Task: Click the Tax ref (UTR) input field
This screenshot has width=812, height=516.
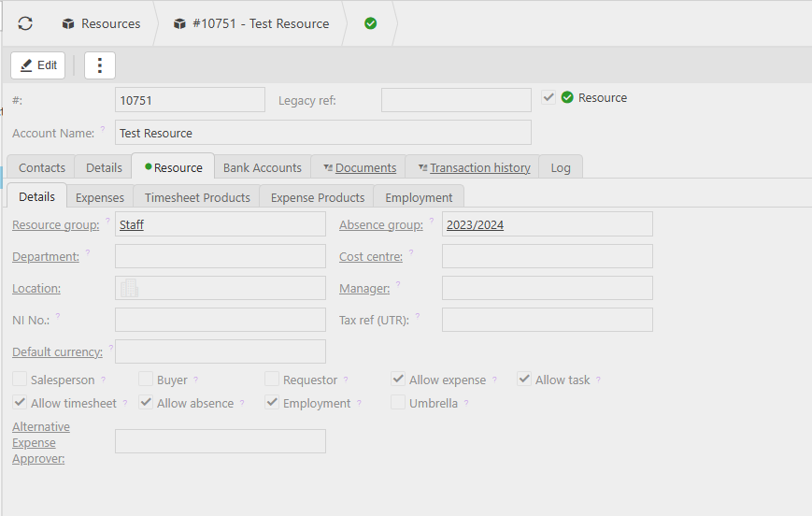Action: coord(548,320)
